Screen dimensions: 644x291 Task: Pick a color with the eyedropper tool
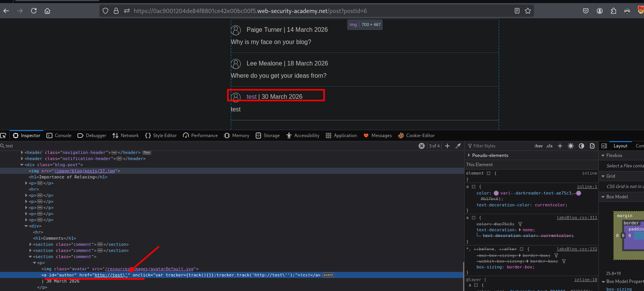click(x=458, y=146)
